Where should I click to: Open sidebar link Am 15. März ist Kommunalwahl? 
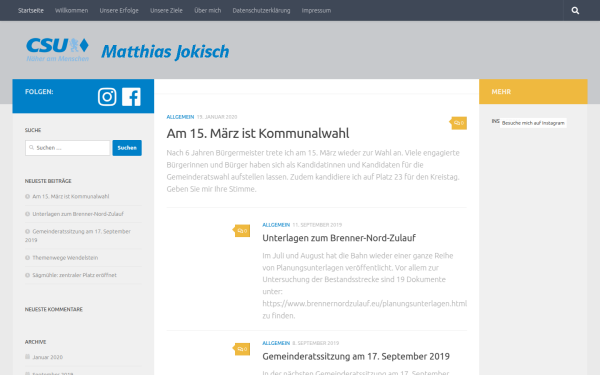coord(71,196)
